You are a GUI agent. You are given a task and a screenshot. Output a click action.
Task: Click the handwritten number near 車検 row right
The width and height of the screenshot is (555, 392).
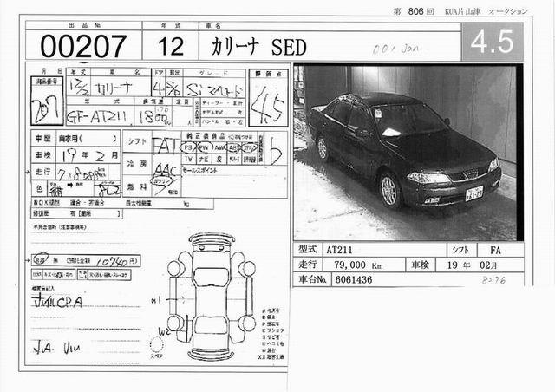tap(493, 280)
